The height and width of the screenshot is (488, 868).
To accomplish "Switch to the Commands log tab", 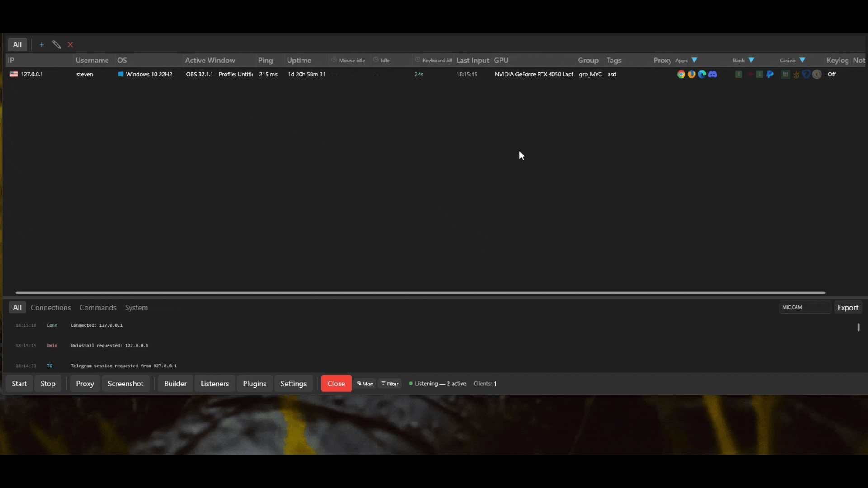I will [x=98, y=308].
